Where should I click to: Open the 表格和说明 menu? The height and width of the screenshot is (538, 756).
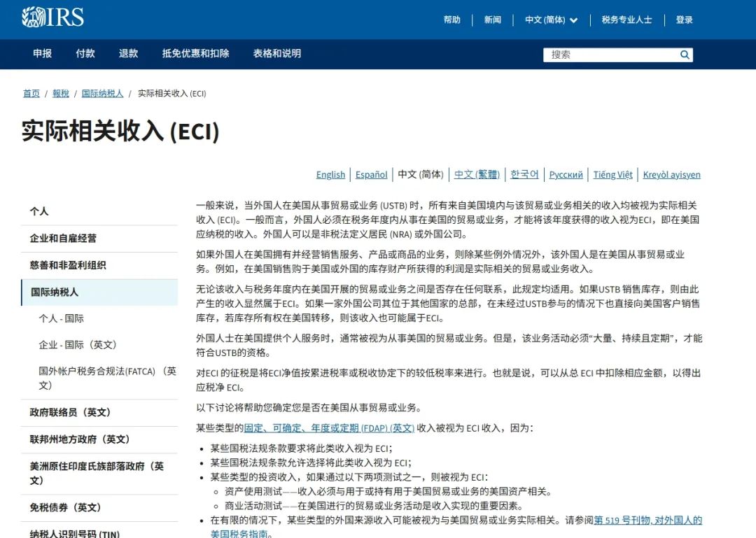pyautogui.click(x=277, y=53)
